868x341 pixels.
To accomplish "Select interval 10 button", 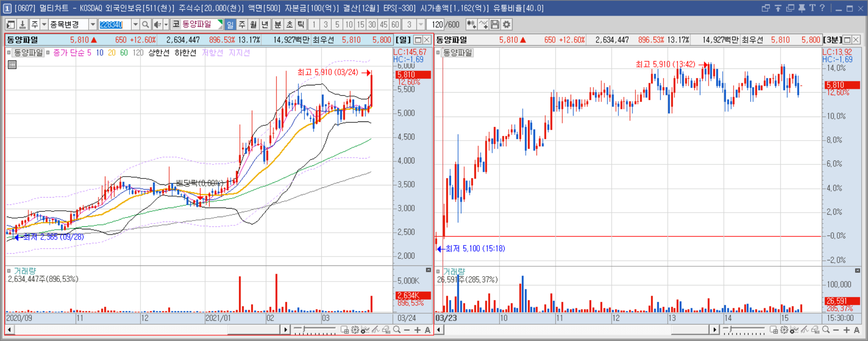I will 349,24.
